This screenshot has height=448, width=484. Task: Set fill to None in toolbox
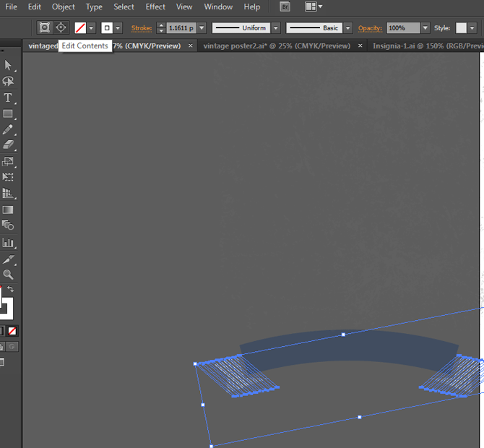(x=12, y=331)
